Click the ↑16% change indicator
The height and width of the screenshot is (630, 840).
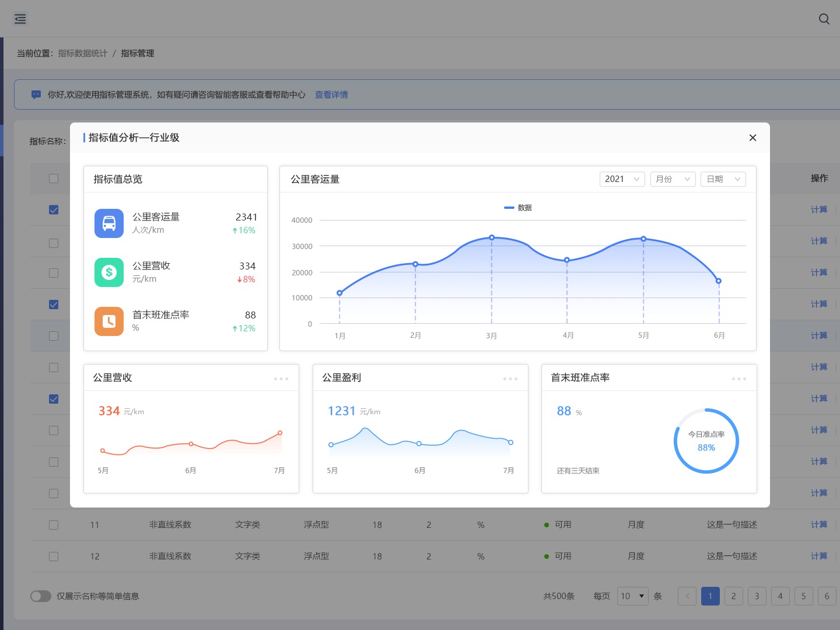tap(244, 230)
